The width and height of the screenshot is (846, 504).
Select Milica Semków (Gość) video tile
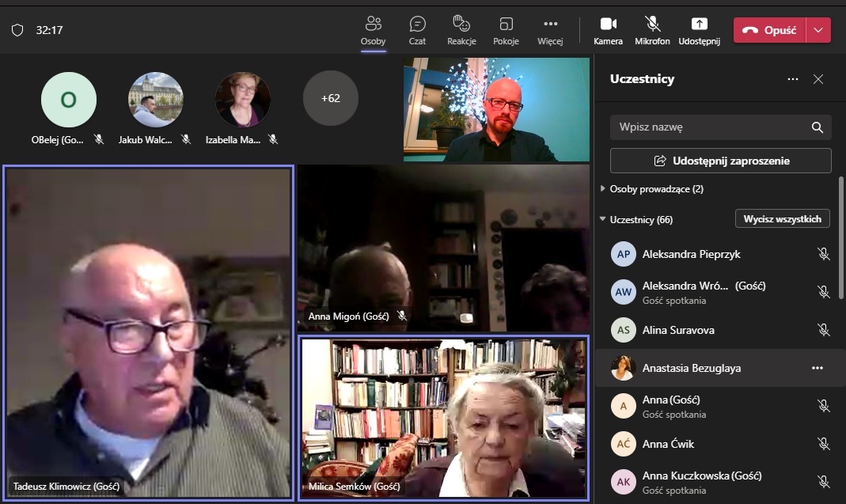tap(443, 419)
